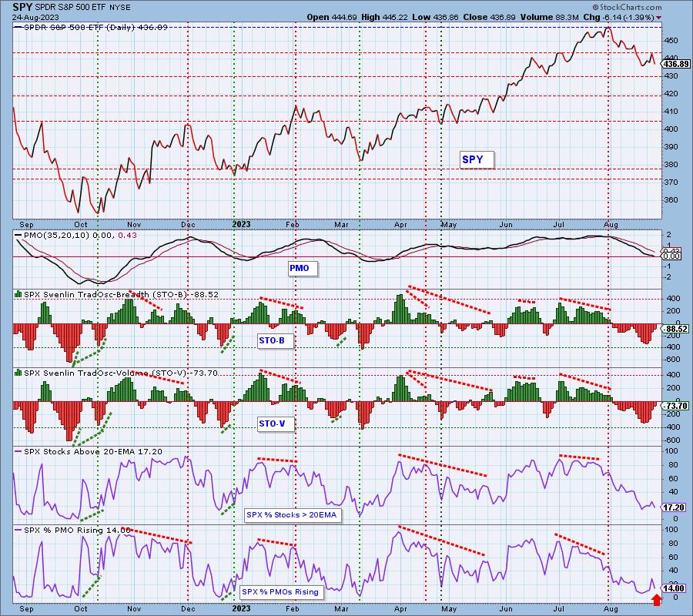
Task: Click the Aug label on upper time axis
Action: [611, 225]
